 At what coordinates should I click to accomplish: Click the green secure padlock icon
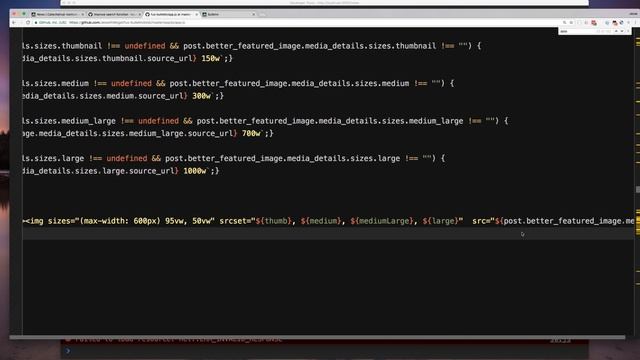pyautogui.click(x=36, y=22)
